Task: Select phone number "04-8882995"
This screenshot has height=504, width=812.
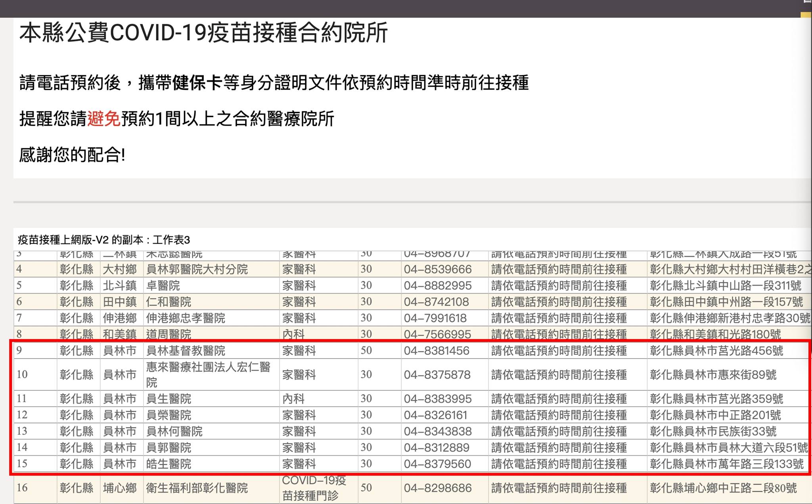Action: pyautogui.click(x=438, y=286)
